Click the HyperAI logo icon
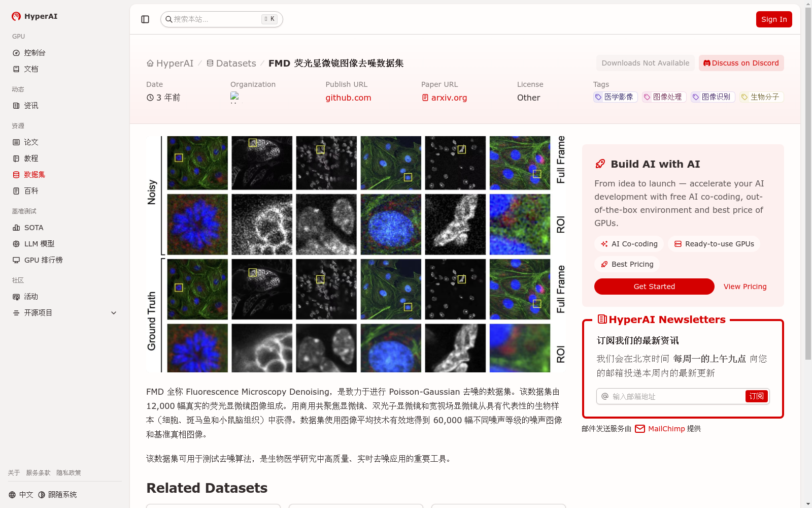Viewport: 812px width, 508px height. coord(16,16)
